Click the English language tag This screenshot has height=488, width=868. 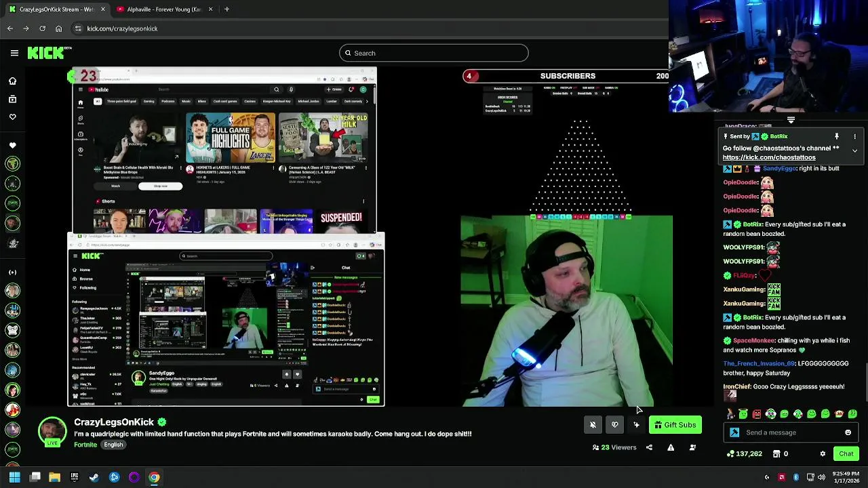tap(113, 445)
